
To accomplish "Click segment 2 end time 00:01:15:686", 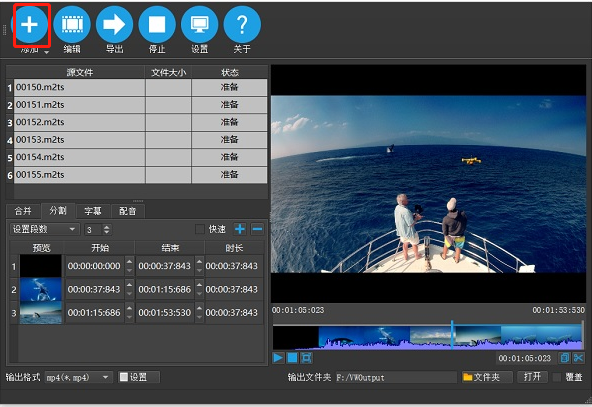I will tap(165, 289).
